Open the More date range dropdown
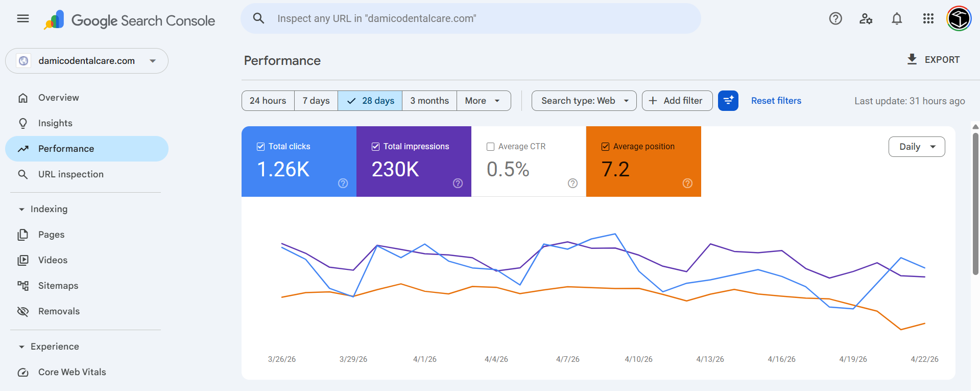Screen dimensions: 980x391 pos(484,101)
